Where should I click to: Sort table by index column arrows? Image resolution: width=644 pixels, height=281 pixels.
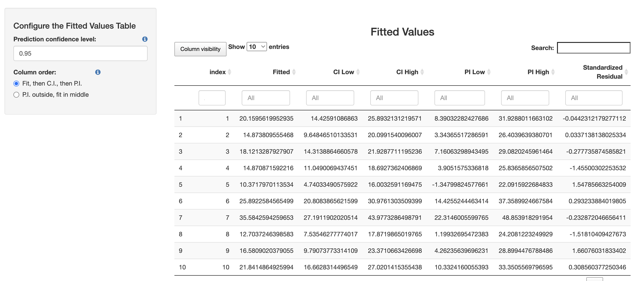(229, 72)
